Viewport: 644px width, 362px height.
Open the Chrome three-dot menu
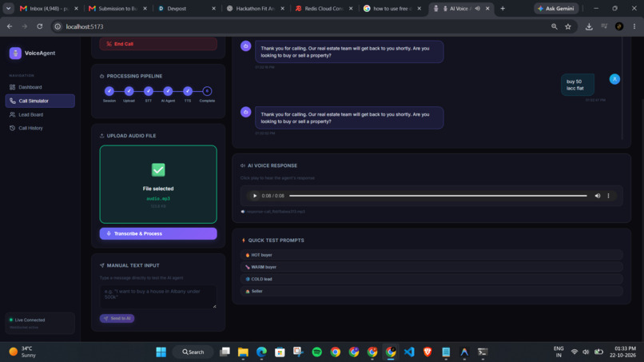point(634,26)
